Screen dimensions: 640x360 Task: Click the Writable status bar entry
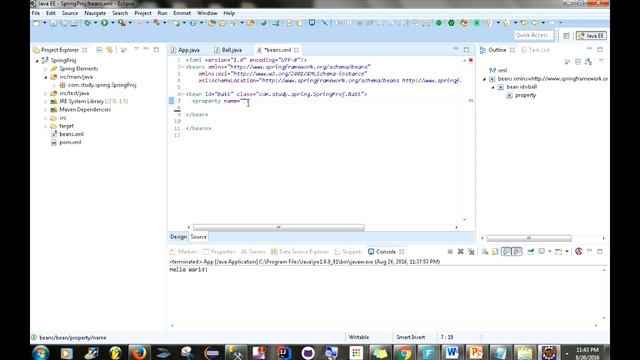pos(359,337)
